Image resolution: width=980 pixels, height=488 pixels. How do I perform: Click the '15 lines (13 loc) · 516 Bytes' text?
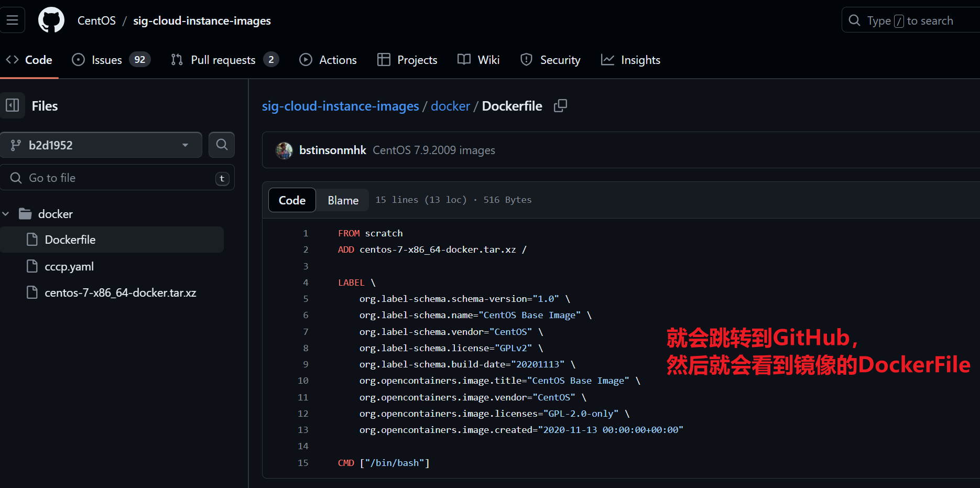(453, 200)
